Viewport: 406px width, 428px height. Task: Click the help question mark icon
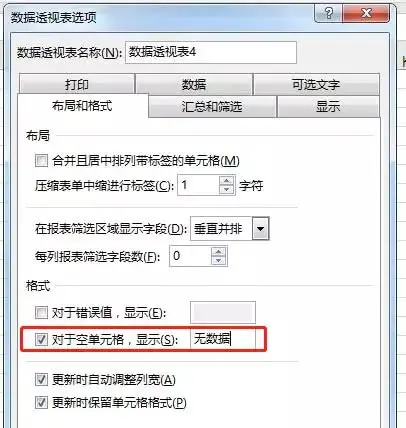(x=328, y=14)
